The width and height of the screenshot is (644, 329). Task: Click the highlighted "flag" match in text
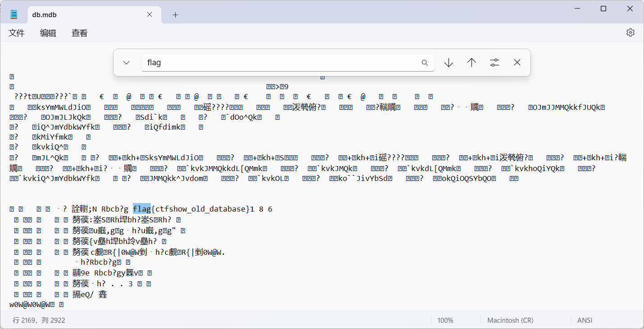(x=142, y=209)
